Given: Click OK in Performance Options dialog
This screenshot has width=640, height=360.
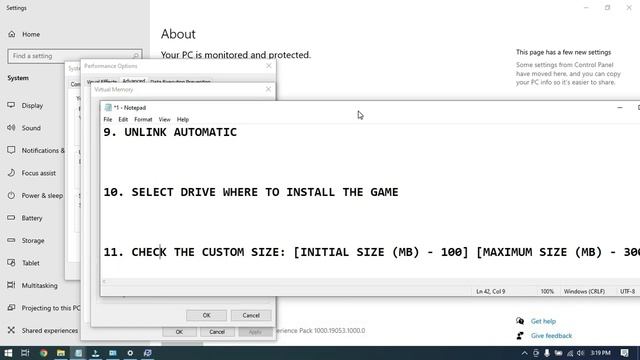Looking at the screenshot, I should [180, 332].
